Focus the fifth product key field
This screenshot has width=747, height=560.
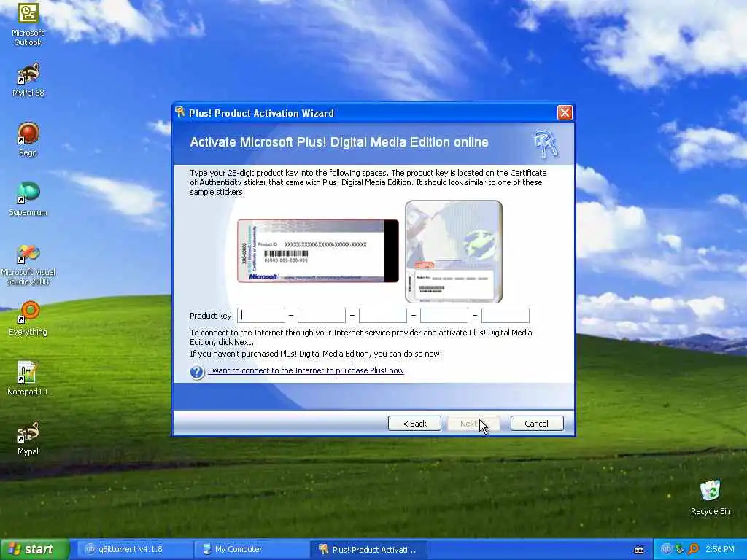[x=506, y=315]
